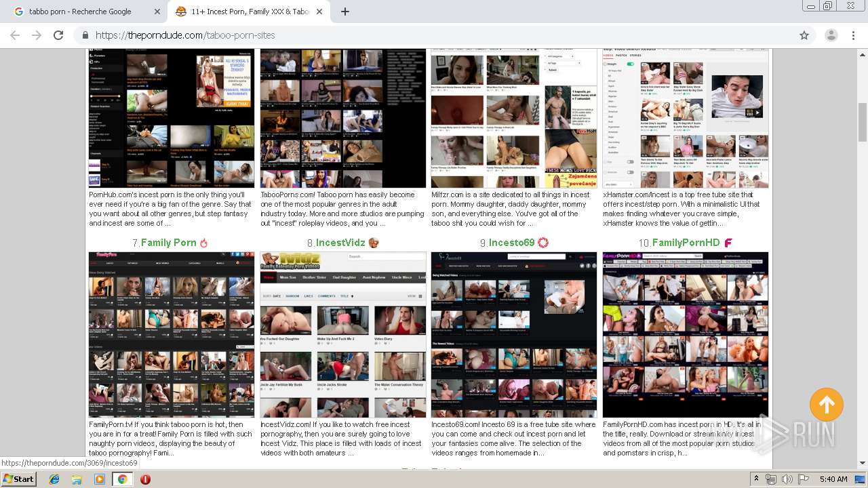
Task: Click the 'TabooPorns.com! Taboo porn has easily become' description text
Action: click(342, 209)
